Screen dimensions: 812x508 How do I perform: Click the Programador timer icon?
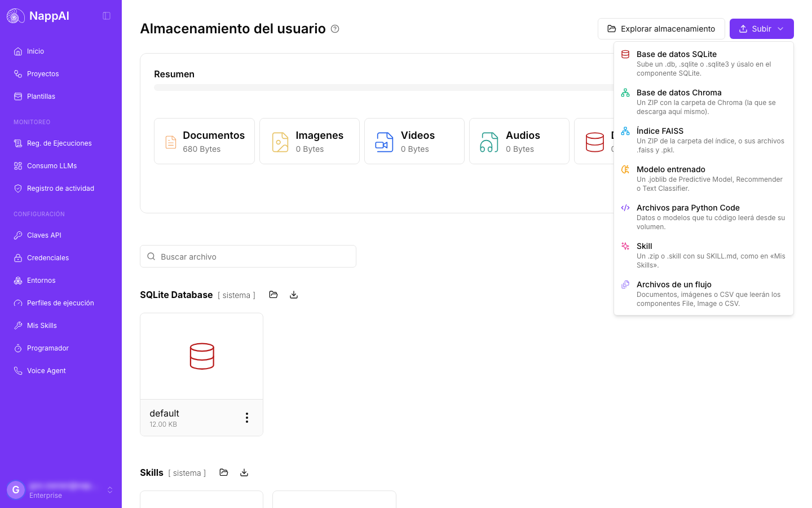point(18,348)
